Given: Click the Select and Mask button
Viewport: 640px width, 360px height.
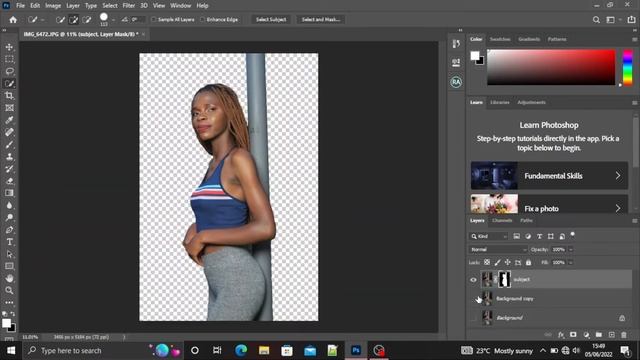Looking at the screenshot, I should 321,20.
